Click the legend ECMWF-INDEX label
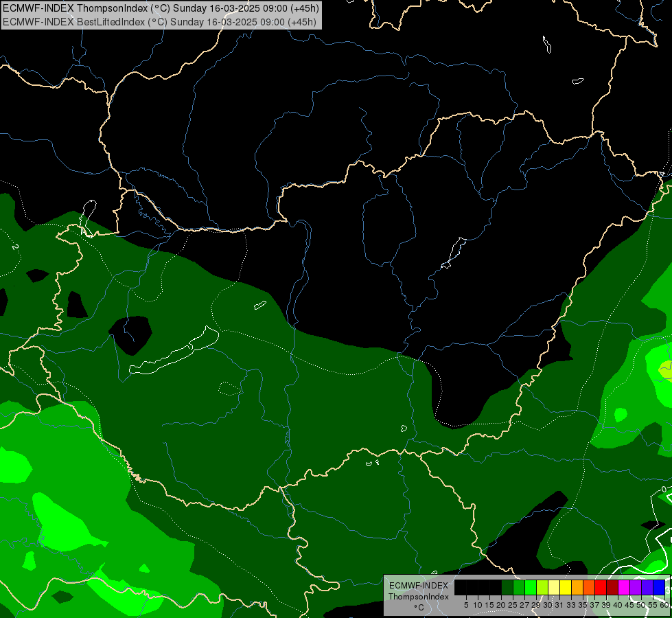The image size is (672, 618). click(x=419, y=586)
